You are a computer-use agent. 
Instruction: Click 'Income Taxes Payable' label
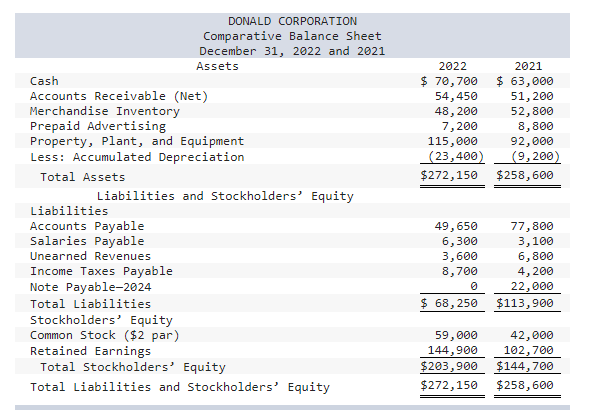(x=101, y=271)
